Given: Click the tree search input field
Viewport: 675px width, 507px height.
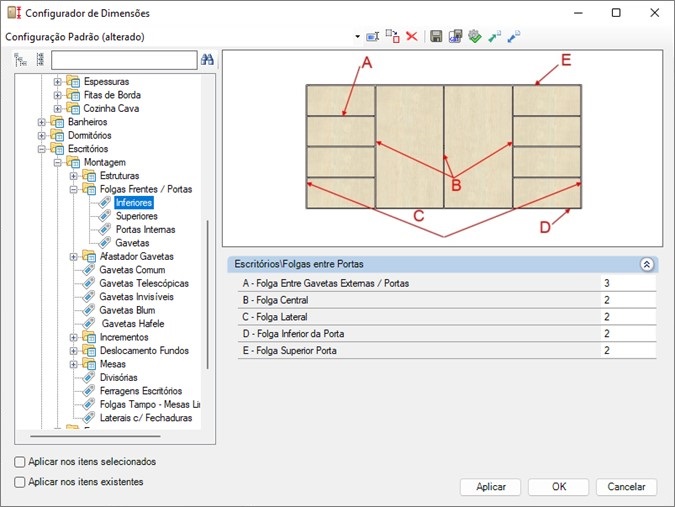Looking at the screenshot, I should [124, 60].
